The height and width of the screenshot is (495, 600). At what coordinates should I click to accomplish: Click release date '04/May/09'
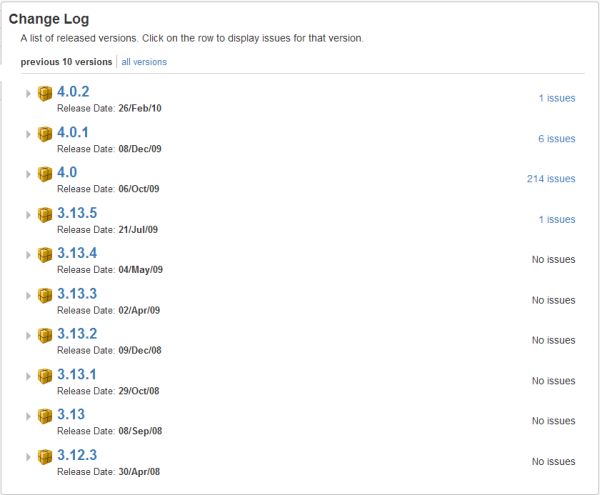(141, 270)
